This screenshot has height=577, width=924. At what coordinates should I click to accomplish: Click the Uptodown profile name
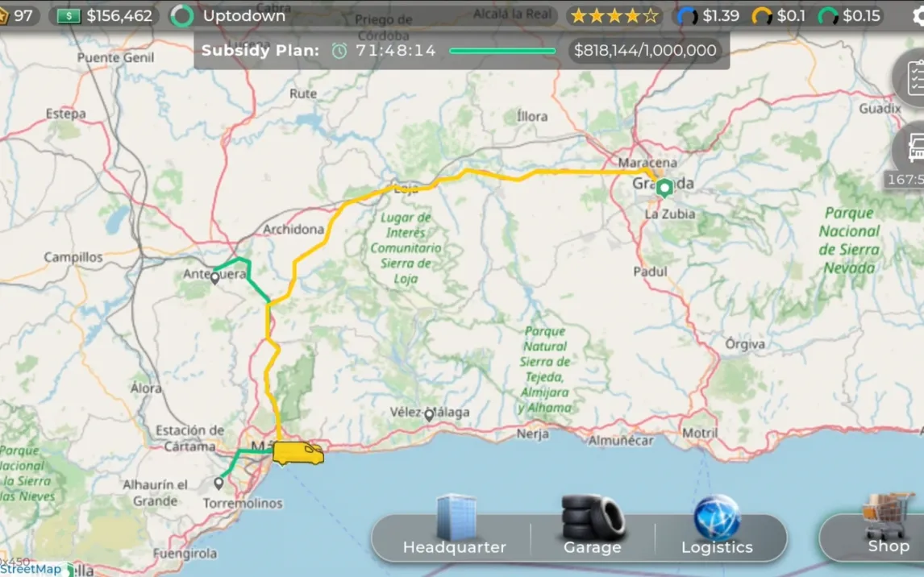pyautogui.click(x=243, y=16)
